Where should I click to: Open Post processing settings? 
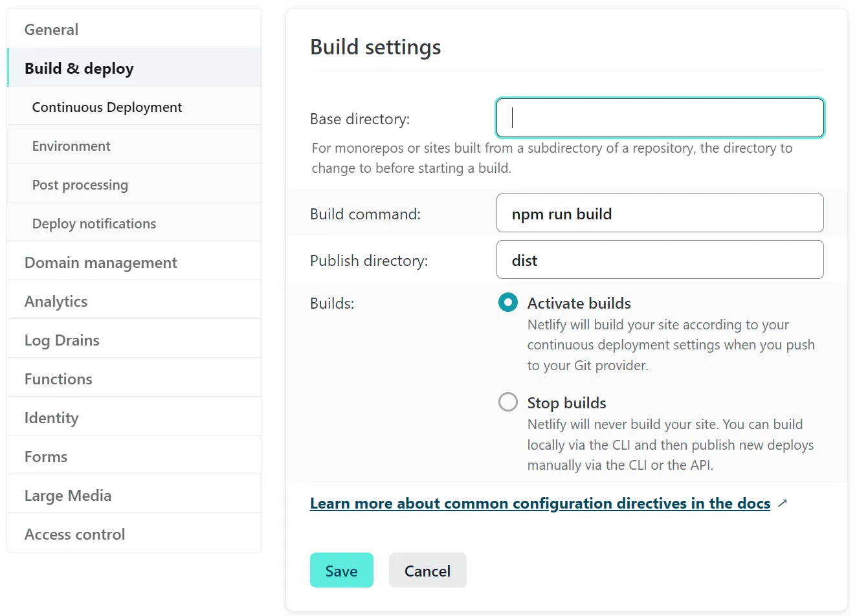point(134,184)
